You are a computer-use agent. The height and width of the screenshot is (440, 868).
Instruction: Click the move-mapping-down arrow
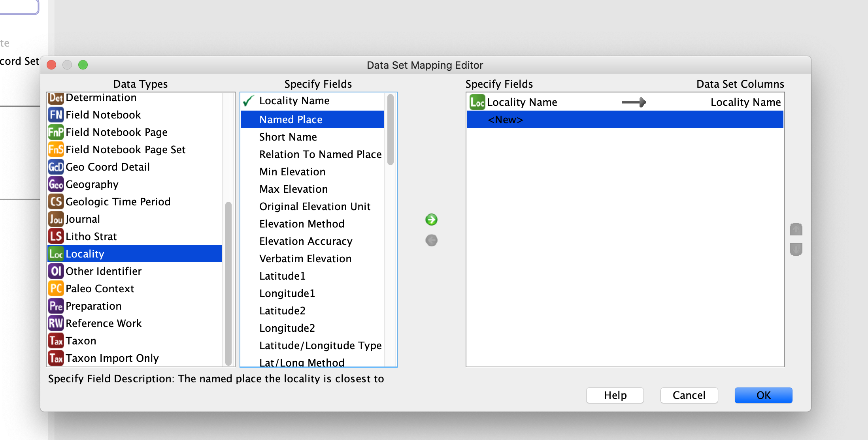click(796, 250)
